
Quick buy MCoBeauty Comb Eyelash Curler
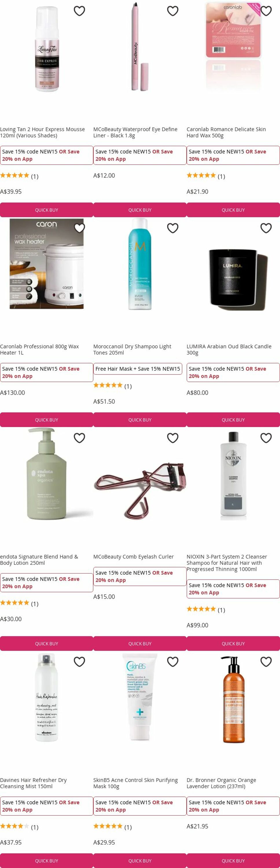[x=140, y=643]
